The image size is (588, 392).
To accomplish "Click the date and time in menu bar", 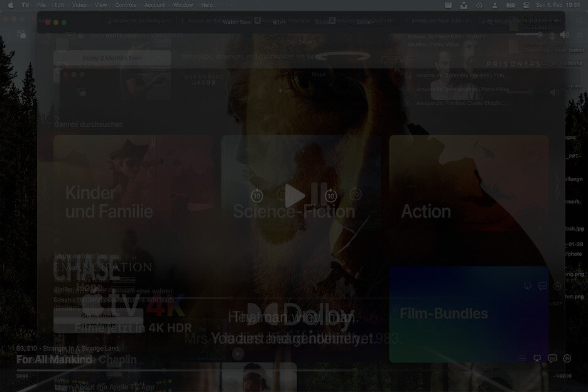I will tap(558, 5).
